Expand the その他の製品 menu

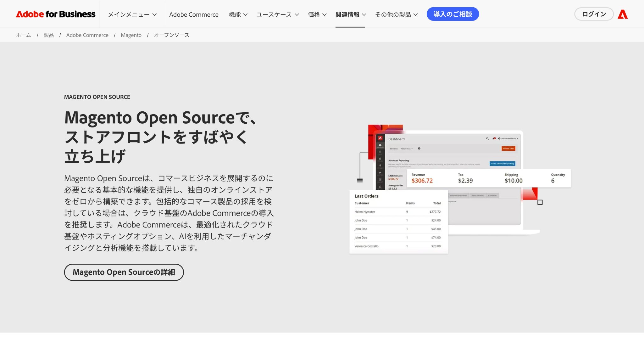pyautogui.click(x=396, y=14)
